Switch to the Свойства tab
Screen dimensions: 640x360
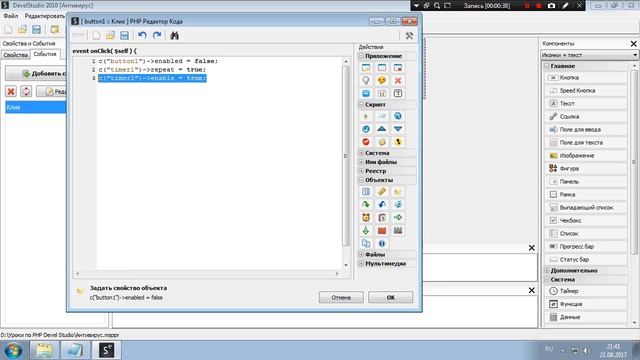(x=16, y=55)
